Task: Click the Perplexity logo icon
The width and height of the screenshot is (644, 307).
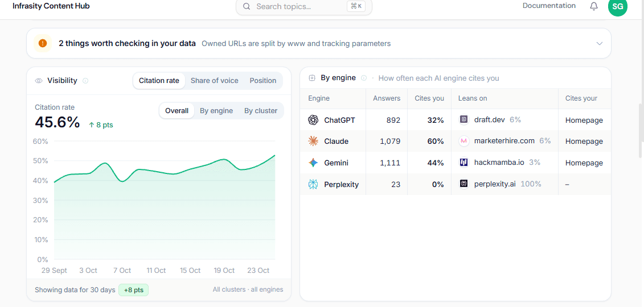Action: coord(313,184)
